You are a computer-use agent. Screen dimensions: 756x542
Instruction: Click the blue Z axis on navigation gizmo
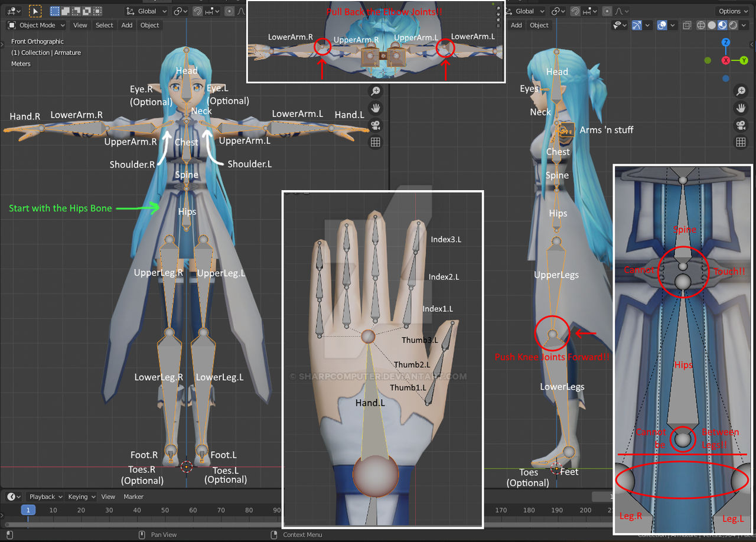point(726,43)
